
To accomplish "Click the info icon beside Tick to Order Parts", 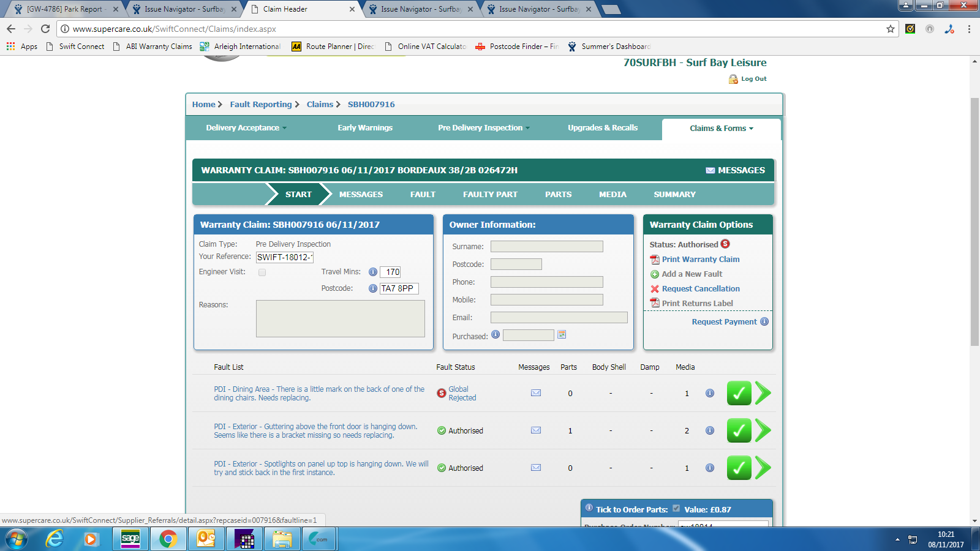I will (589, 508).
